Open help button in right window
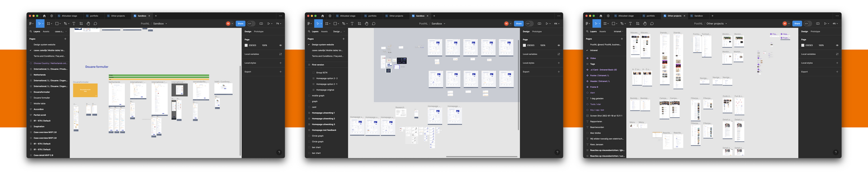Viewport: 868px width, 177px height. coord(835,152)
